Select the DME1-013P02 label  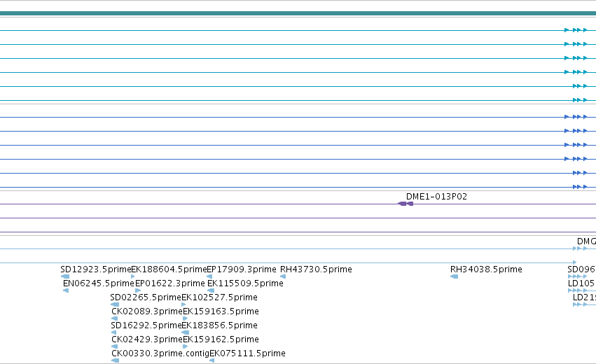[x=436, y=197]
